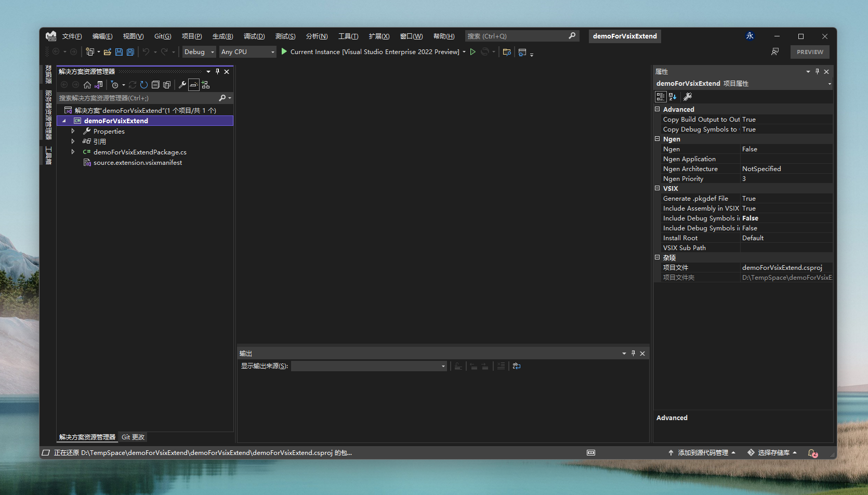
Task: Click Collapse All icon in Solution Explorer
Action: tap(155, 85)
